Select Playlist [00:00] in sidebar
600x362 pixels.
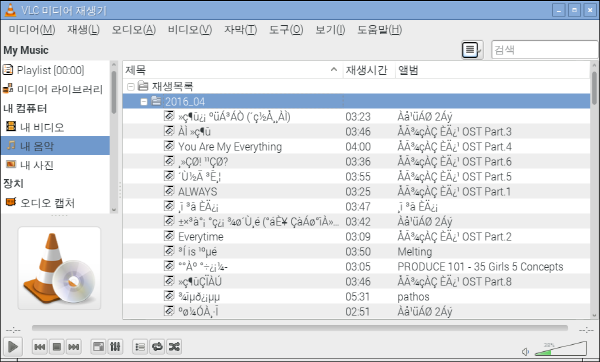(x=55, y=70)
